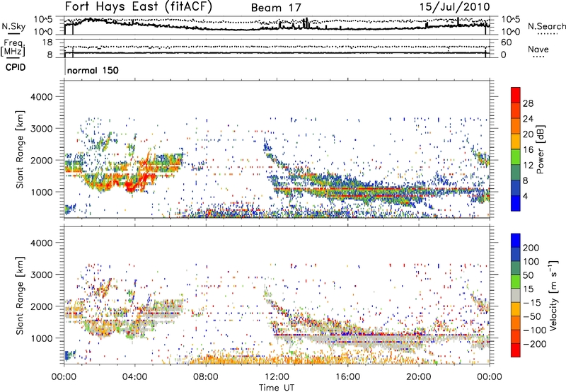The height and width of the screenshot is (392, 566).
Task: Click the red top of power colorbar
Action: click(516, 95)
